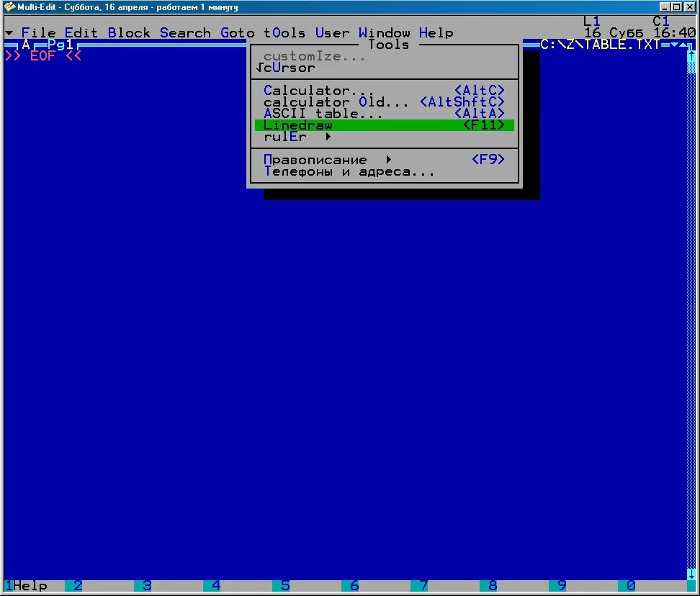Screen dimensions: 700x596
Task: Click function key 0 in bottom bar
Action: pyautogui.click(x=631, y=585)
